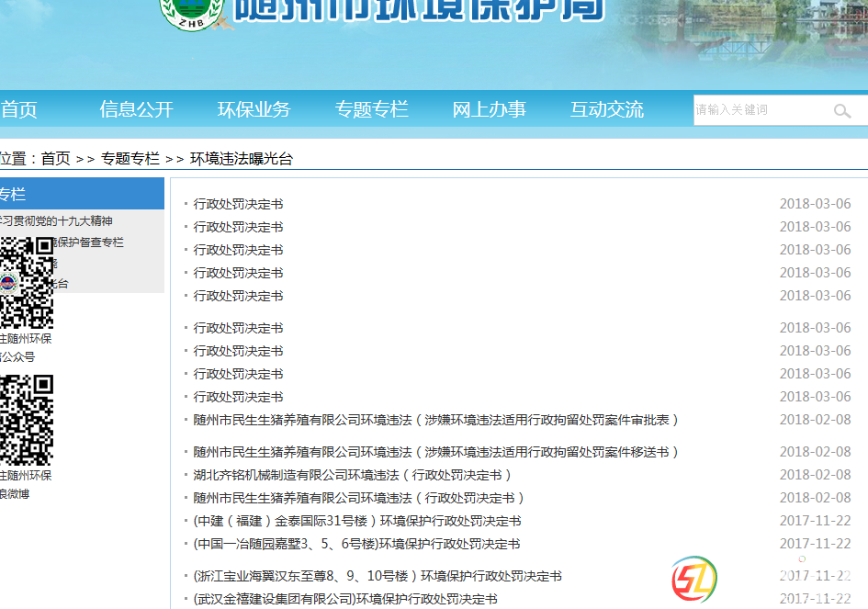The image size is (868, 609).
Task: Open 随州市民生生猪养殖 案件审批表 article
Action: click(x=436, y=420)
